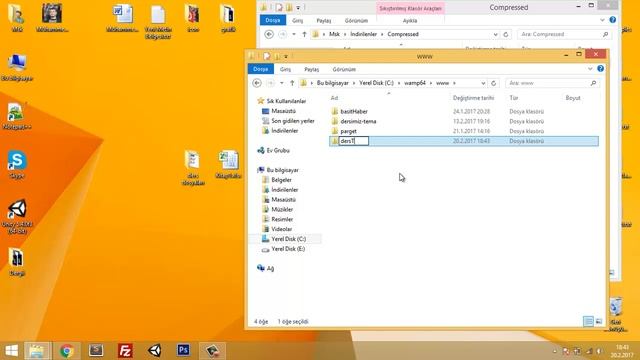Open Quick Access toolbar dropdown in www window
Image resolution: width=640 pixels, height=360 pixels.
coord(286,56)
